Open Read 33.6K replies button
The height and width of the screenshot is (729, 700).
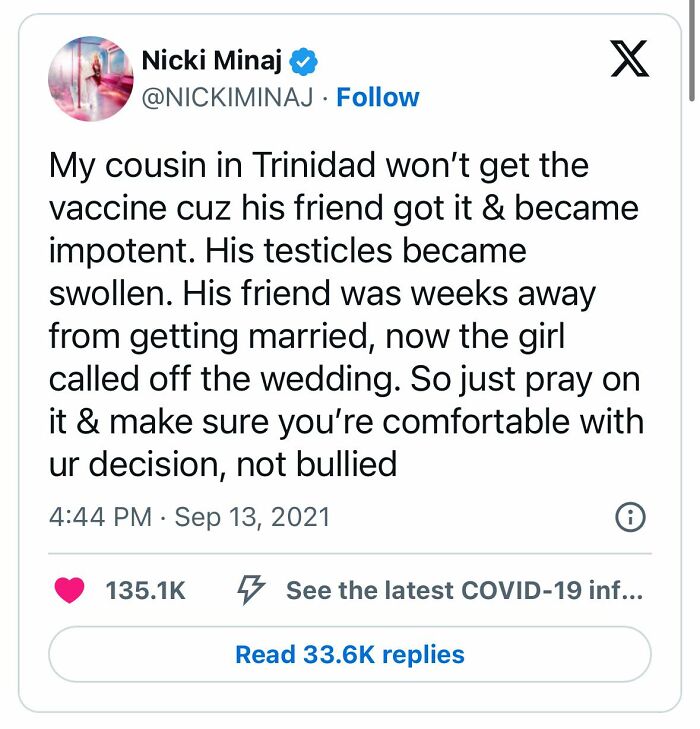(x=350, y=655)
